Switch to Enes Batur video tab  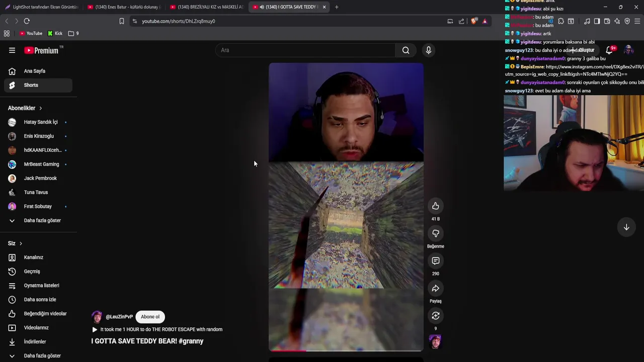point(125,7)
